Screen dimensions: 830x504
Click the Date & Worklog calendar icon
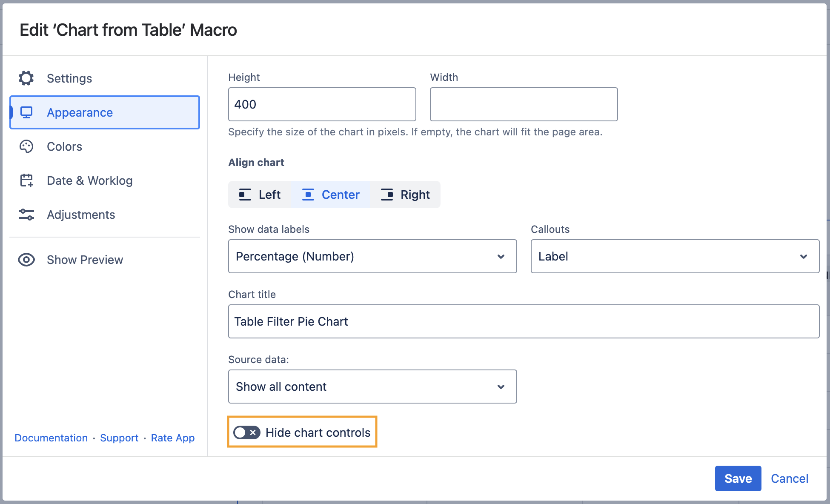tap(26, 180)
